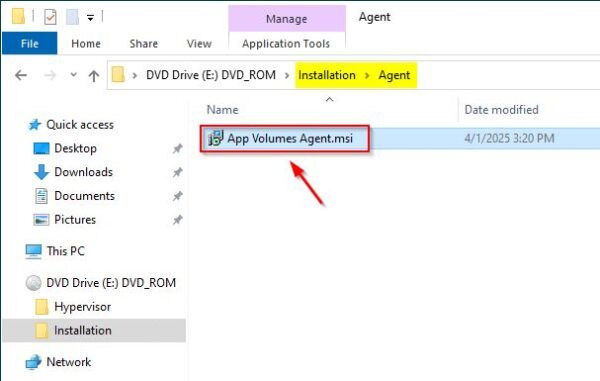Click the Documents page icon

[41, 196]
